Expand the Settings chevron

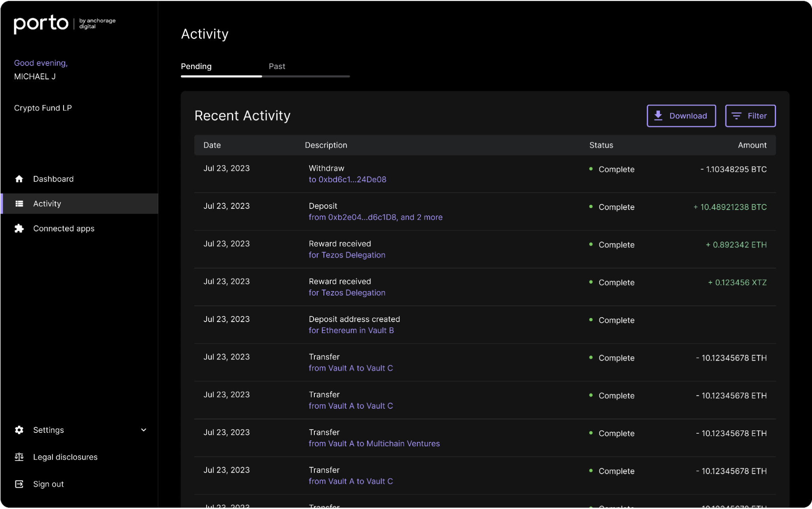click(144, 430)
